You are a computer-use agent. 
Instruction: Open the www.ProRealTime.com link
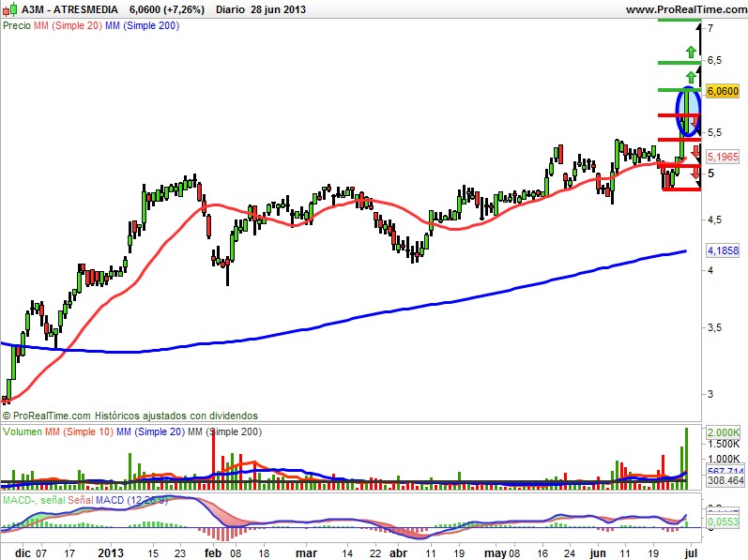click(686, 9)
